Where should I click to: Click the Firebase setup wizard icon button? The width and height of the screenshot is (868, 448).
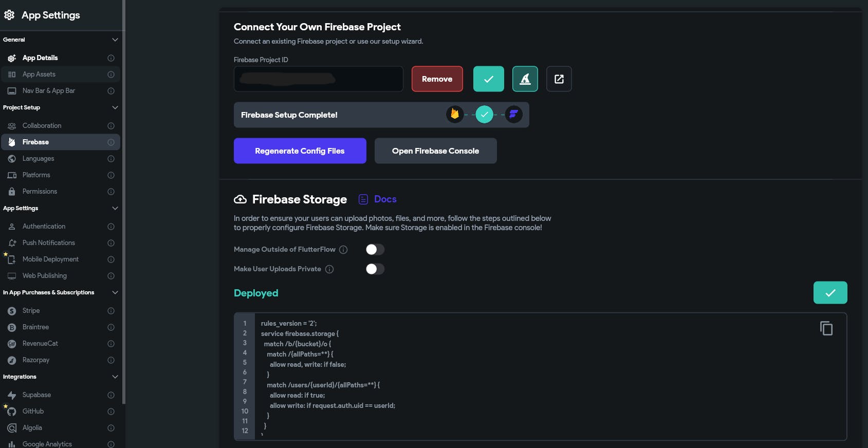coord(525,79)
